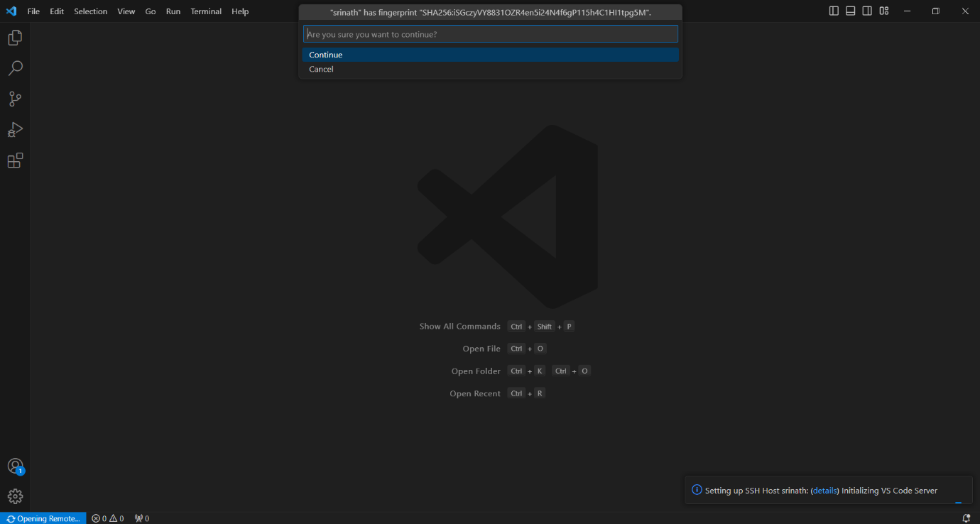Open the Extensions view

pyautogui.click(x=15, y=160)
